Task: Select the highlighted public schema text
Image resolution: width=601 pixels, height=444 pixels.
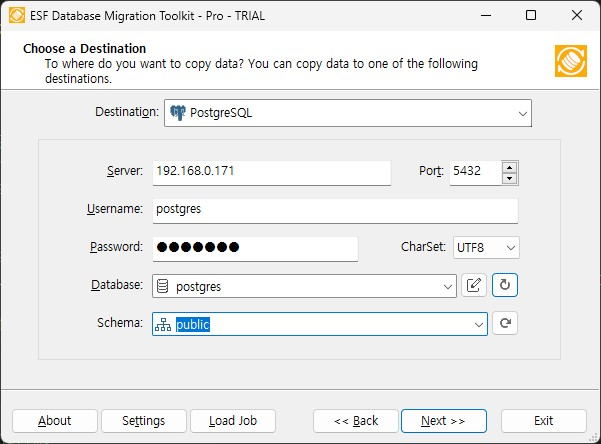Action: coord(193,325)
